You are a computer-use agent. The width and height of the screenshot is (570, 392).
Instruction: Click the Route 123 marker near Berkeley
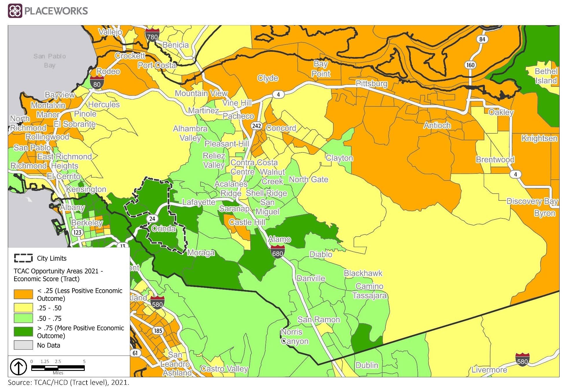[x=77, y=232]
